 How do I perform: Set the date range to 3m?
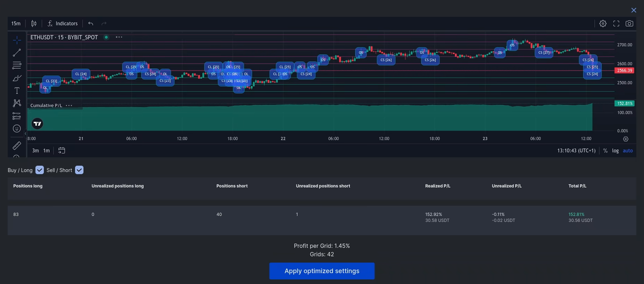[x=35, y=151]
